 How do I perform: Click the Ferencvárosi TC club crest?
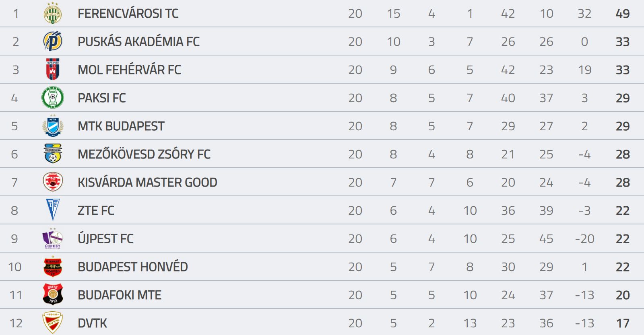pos(53,13)
